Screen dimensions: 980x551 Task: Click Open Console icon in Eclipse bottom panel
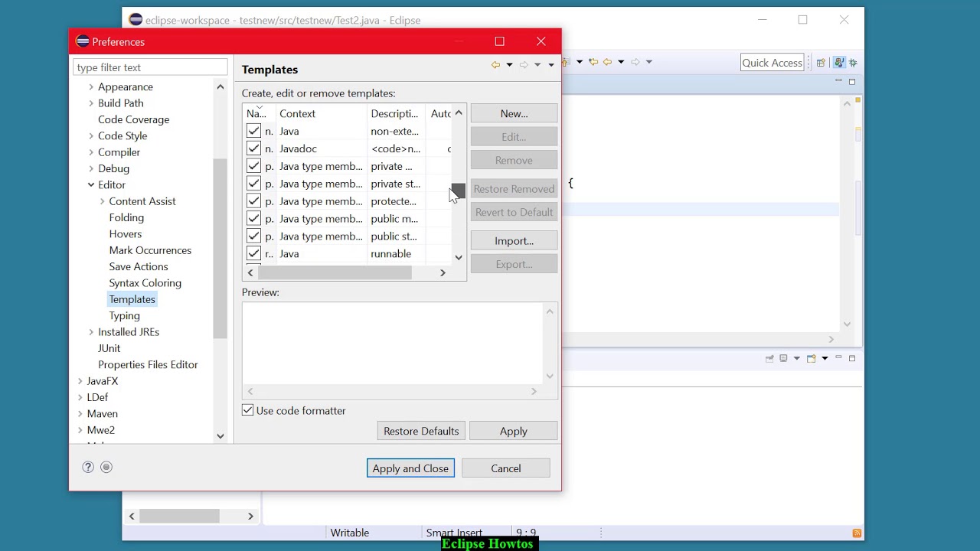[x=812, y=358]
